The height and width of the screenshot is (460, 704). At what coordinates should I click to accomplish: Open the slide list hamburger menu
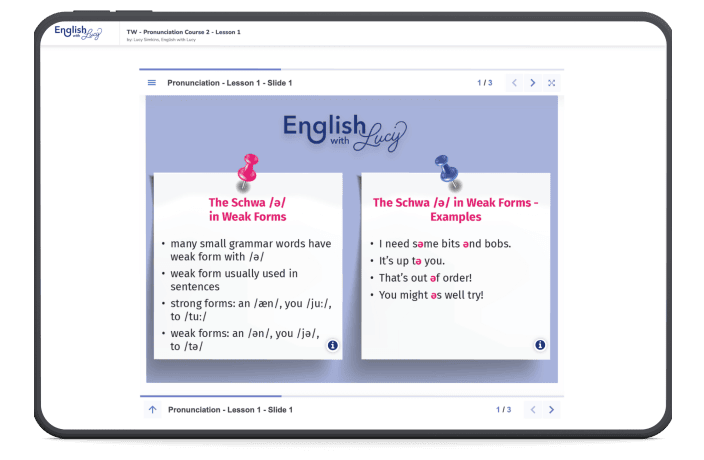tap(152, 83)
